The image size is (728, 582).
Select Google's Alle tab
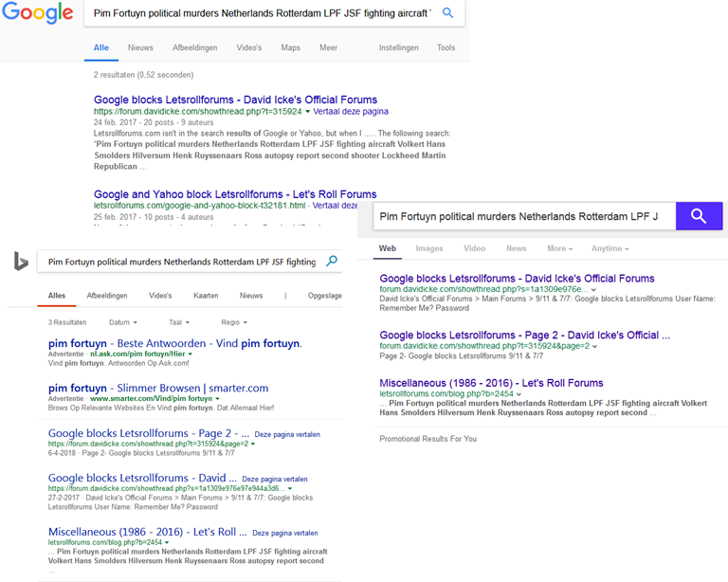click(x=101, y=47)
